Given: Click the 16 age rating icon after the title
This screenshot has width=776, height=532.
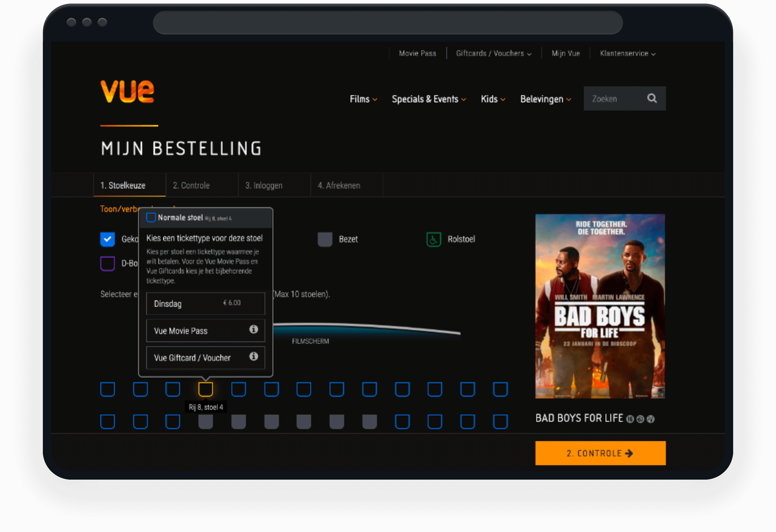Looking at the screenshot, I should tap(630, 419).
